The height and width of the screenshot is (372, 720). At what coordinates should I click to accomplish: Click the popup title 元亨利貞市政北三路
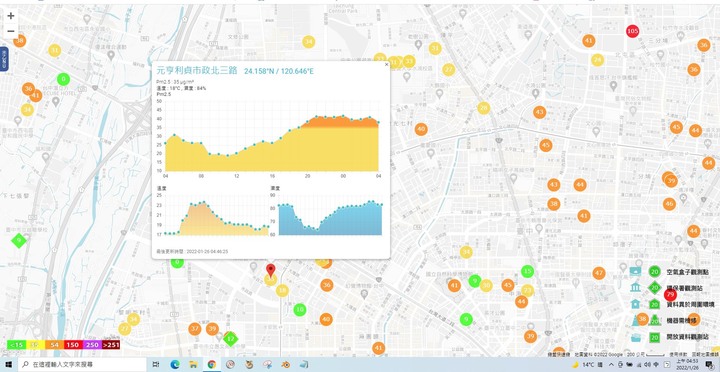197,70
